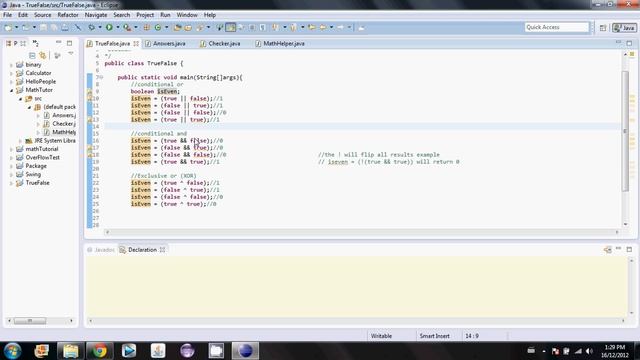640x360 pixels.
Task: Select the Java perspective button
Action: click(x=624, y=28)
